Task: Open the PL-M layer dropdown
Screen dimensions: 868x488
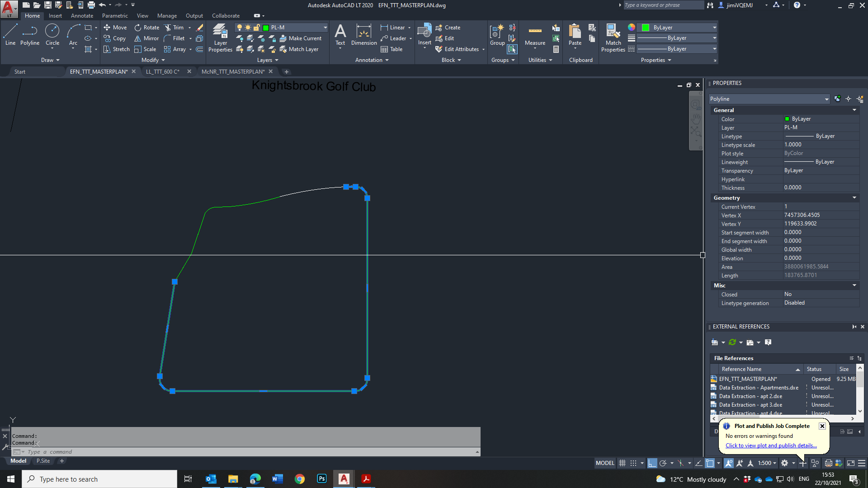Action: 325,28
